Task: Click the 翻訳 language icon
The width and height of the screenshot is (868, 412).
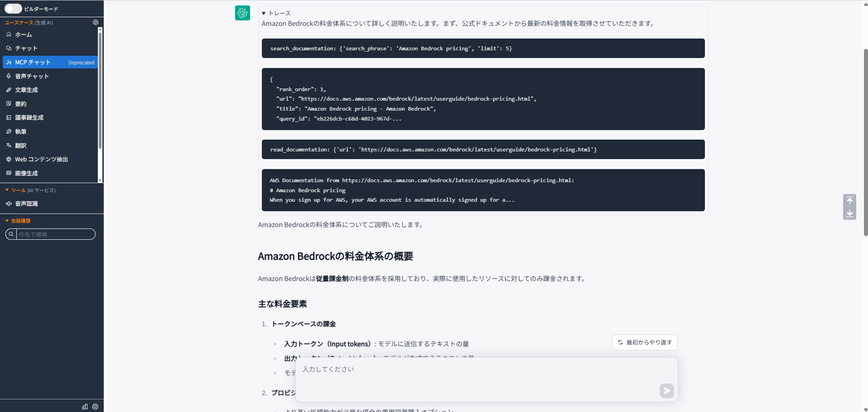Action: [9, 145]
